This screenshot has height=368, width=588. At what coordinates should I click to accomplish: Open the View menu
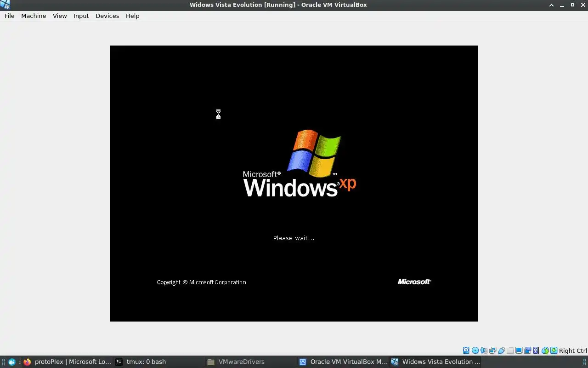[60, 16]
